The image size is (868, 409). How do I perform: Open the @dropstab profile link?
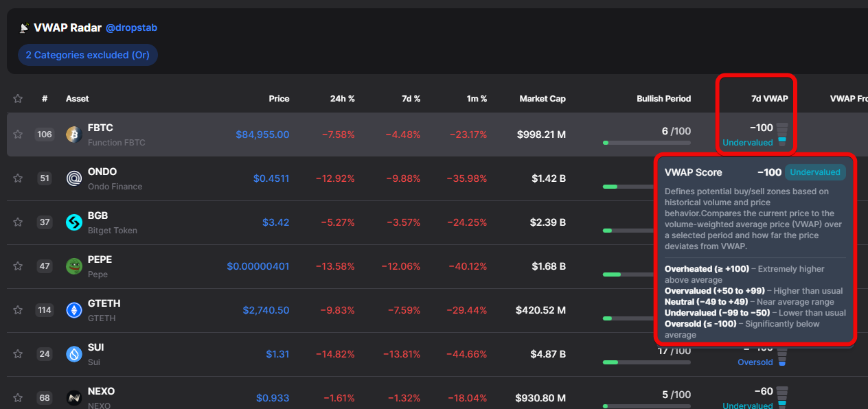pos(131,28)
